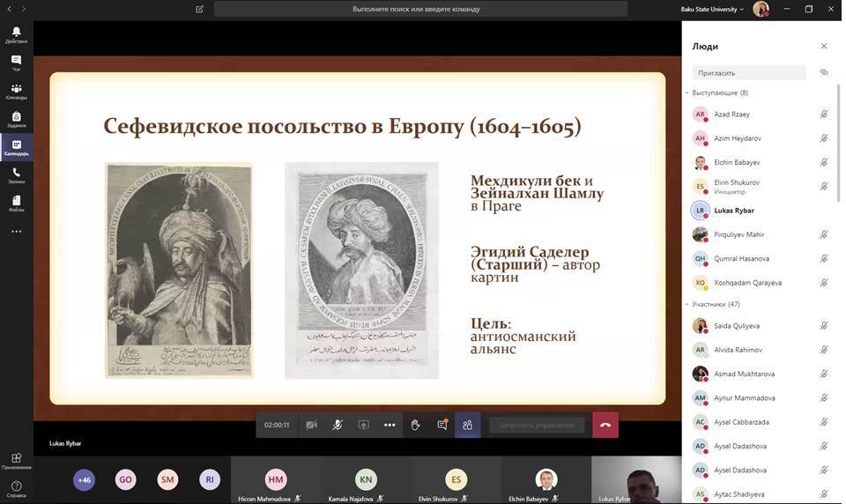The image size is (846, 504).
Task: Open the Assignments icon in sidebar
Action: point(16,119)
